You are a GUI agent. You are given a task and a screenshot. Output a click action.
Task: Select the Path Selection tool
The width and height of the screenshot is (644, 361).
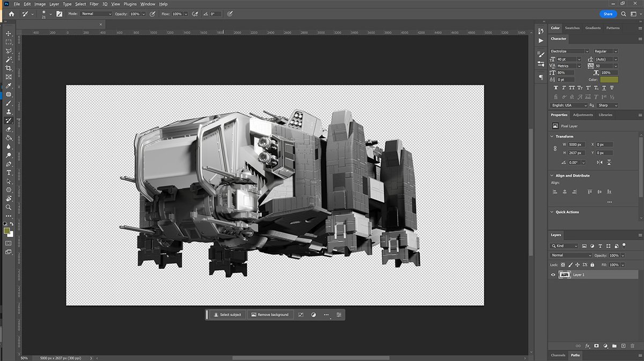click(9, 181)
